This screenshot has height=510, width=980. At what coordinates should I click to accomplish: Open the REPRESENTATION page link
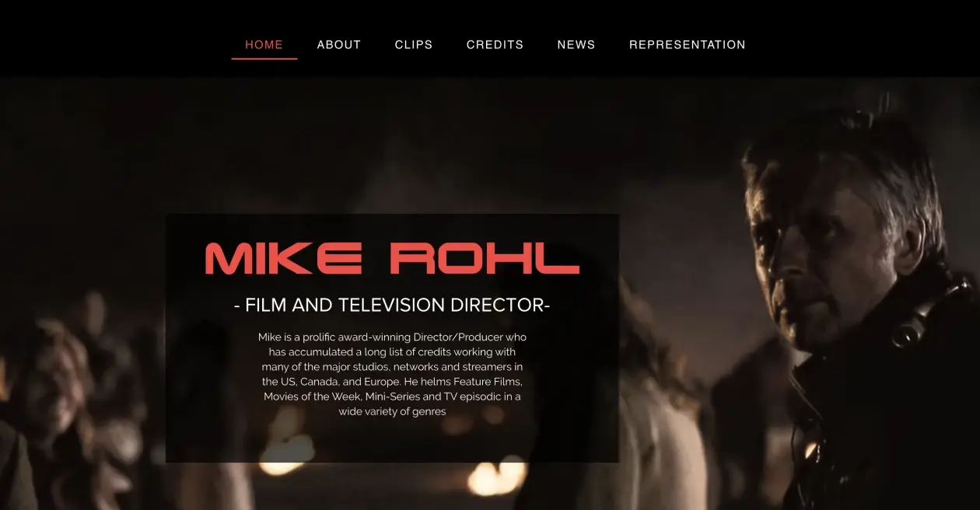[688, 45]
